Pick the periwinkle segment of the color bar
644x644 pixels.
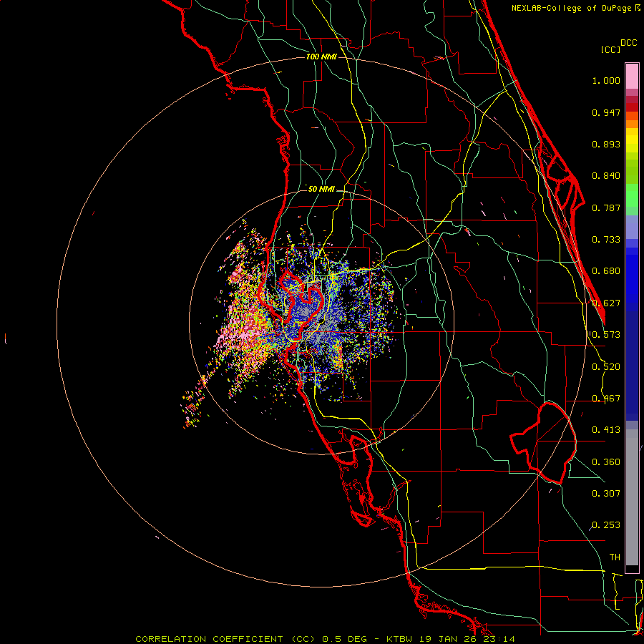(x=632, y=227)
